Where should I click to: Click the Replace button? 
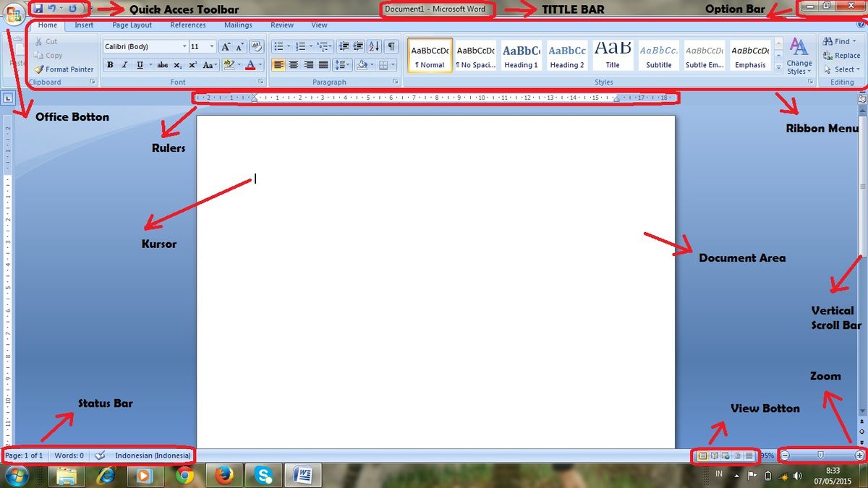841,56
